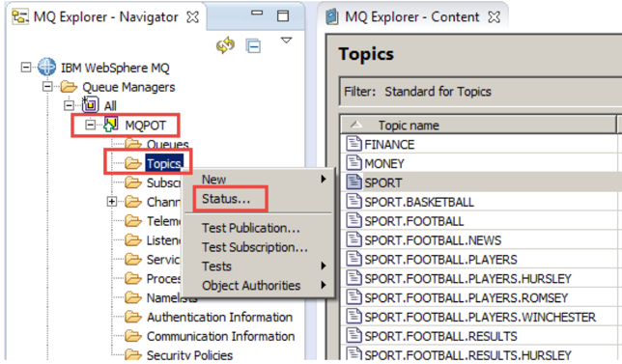
Task: Close the MQ Explorer - Navigator tab
Action: [192, 16]
